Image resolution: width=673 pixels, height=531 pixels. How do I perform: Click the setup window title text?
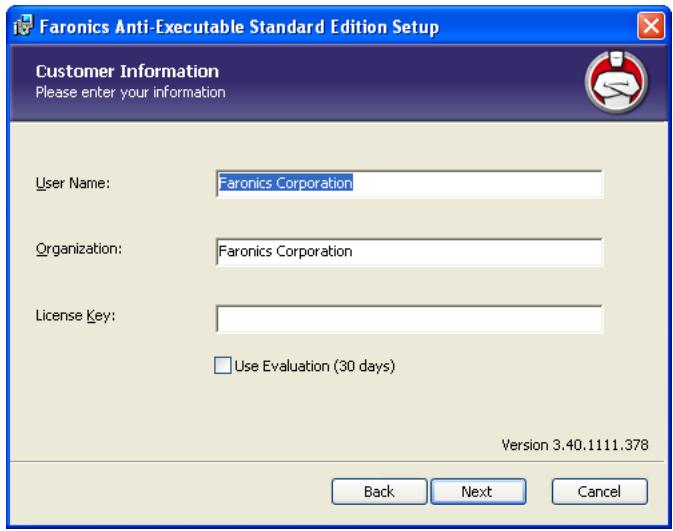(239, 27)
